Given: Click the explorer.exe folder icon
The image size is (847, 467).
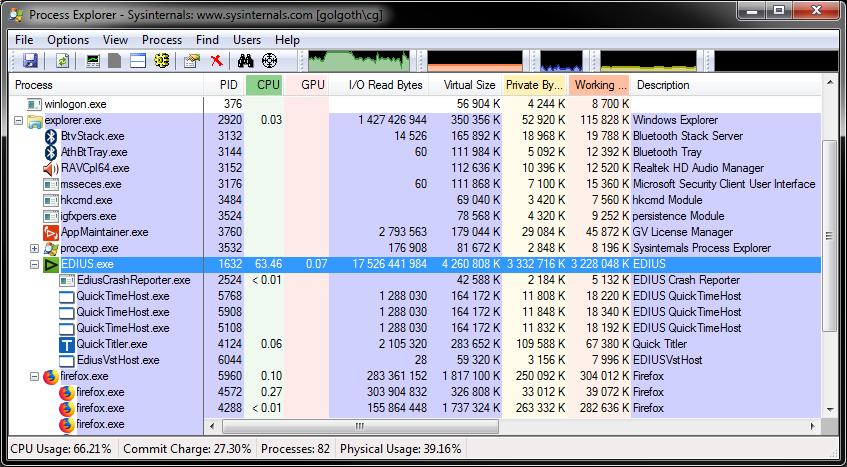Looking at the screenshot, I should point(35,120).
